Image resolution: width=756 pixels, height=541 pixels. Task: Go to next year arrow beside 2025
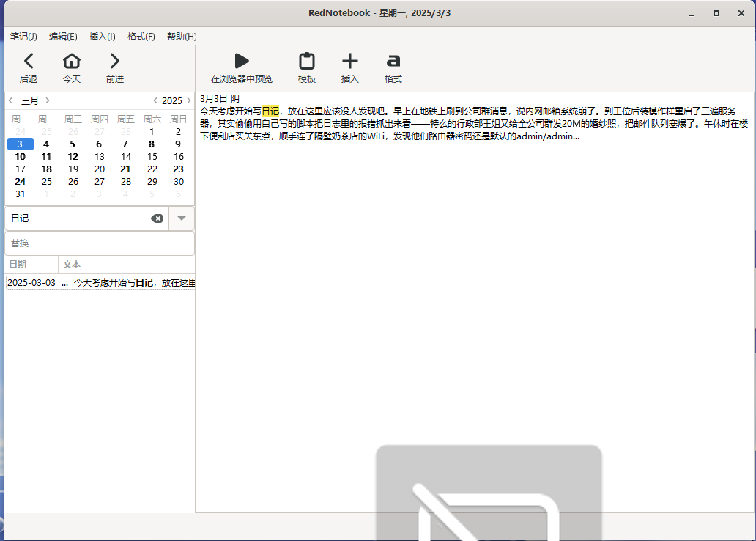[188, 100]
